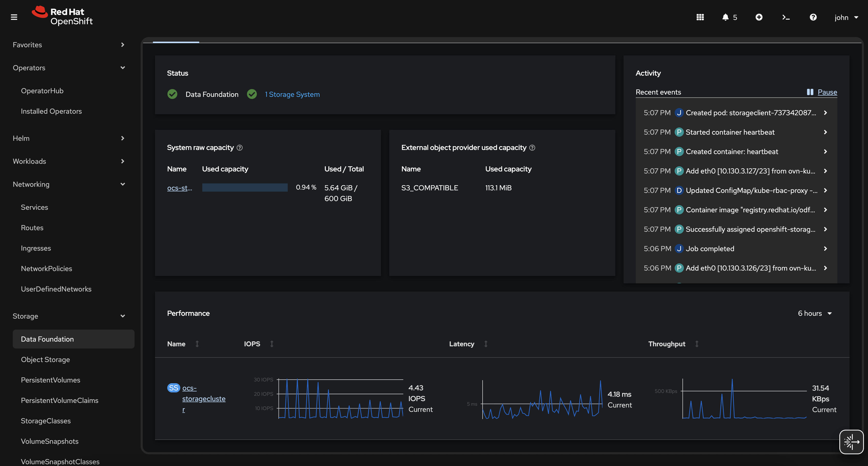Open ocs-st... link in raw capacity table
Screen dimensions: 868x466
(180, 188)
